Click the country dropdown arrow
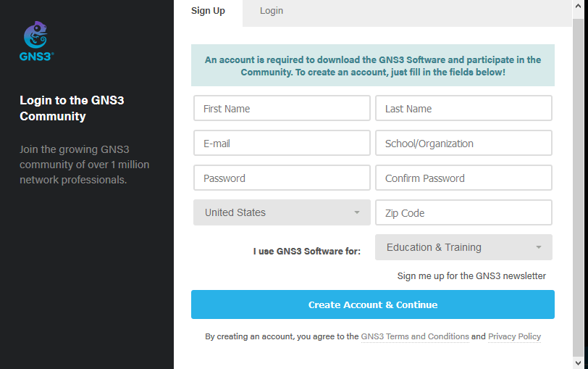Screen dimensions: 588x369 [x=356, y=213]
